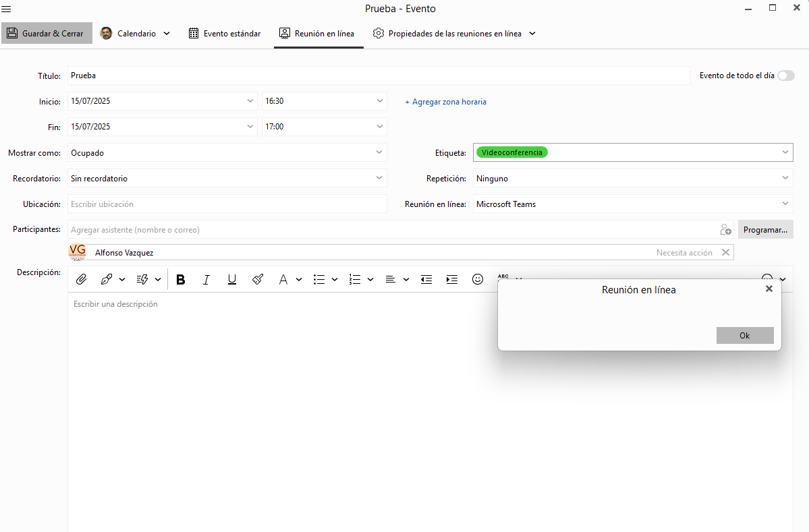Click the bulleted list icon
This screenshot has width=809, height=532.
(319, 279)
